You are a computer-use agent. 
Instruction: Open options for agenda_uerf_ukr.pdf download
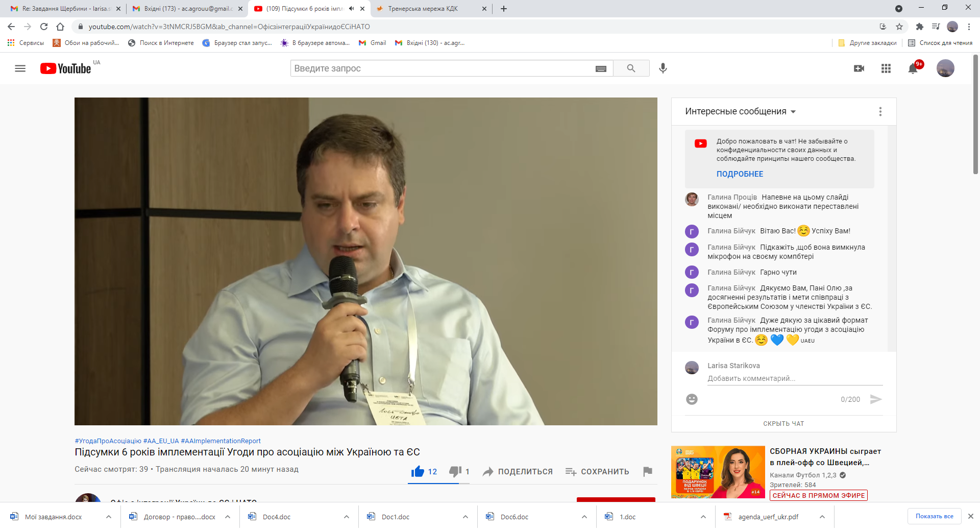click(x=822, y=517)
